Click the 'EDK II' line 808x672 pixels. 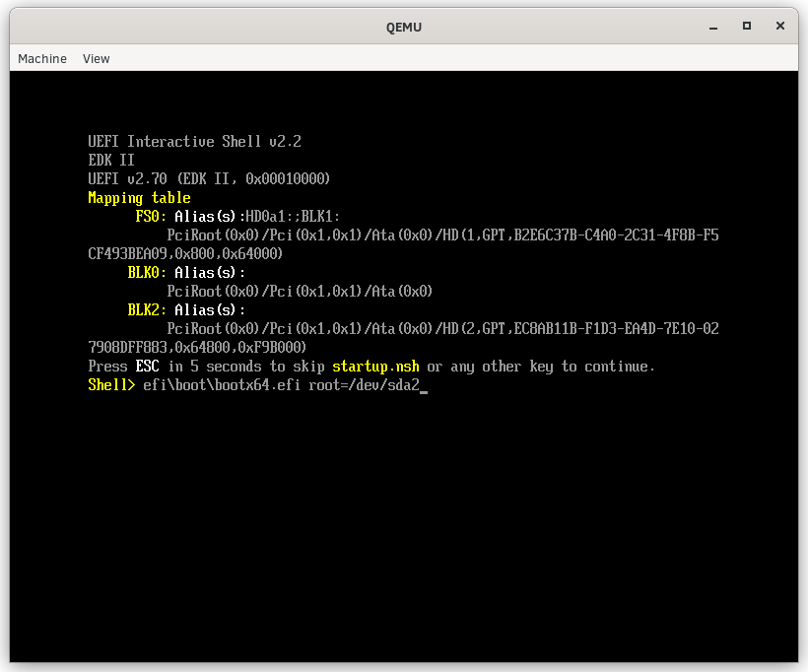(x=111, y=160)
